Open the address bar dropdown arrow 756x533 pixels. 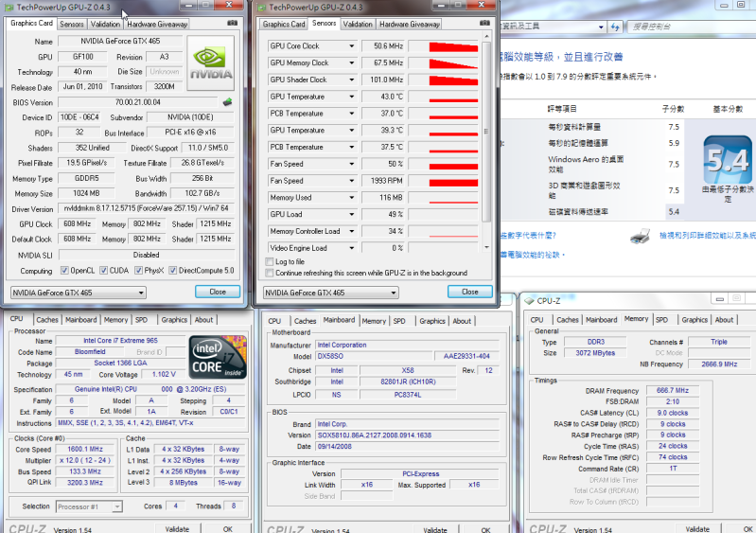click(x=601, y=27)
